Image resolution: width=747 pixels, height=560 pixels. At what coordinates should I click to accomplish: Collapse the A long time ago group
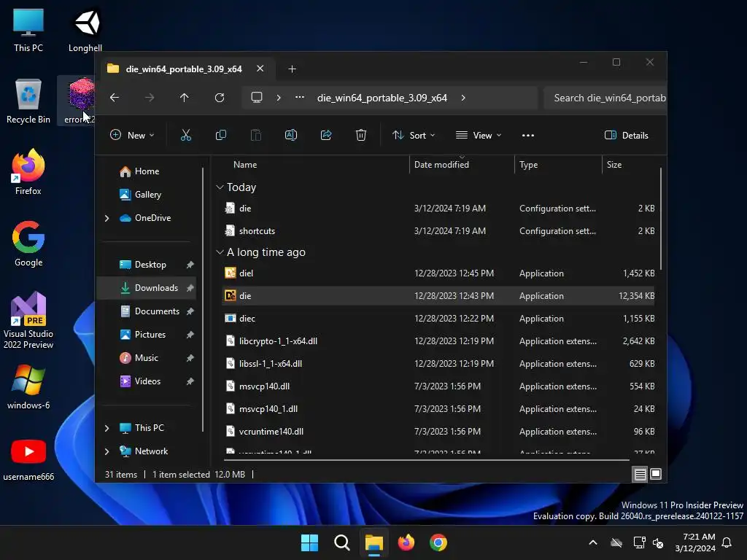click(220, 252)
